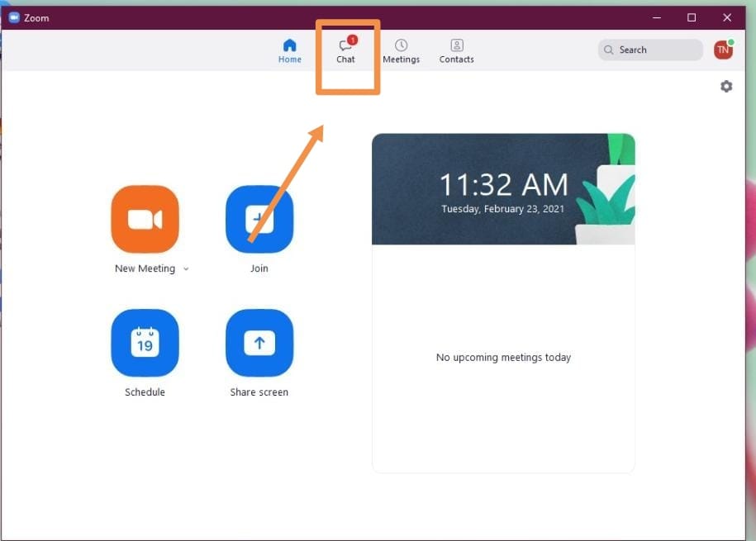This screenshot has width=756, height=541.
Task: Share your screen using the arrow icon
Action: (259, 343)
